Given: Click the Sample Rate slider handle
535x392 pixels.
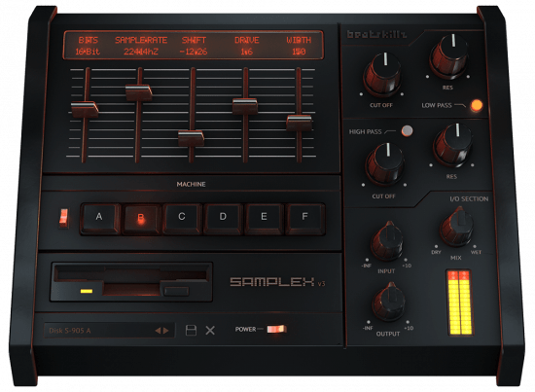Looking at the screenshot, I should (x=138, y=92).
